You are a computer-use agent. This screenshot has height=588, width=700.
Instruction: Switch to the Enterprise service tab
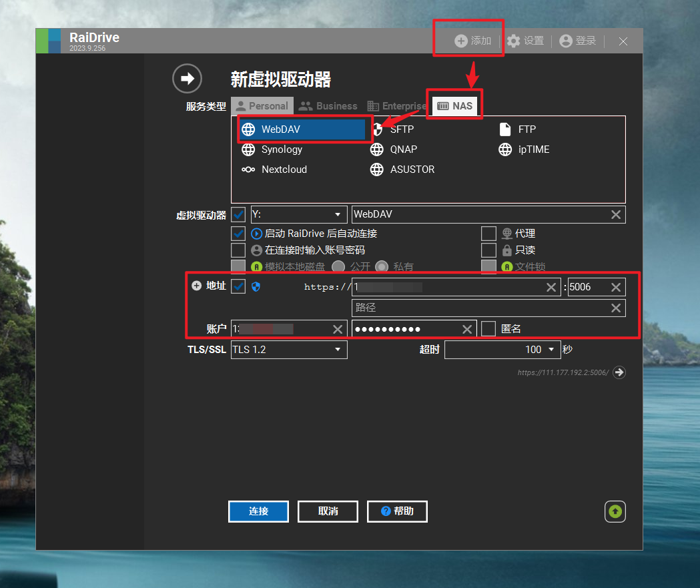(x=396, y=106)
